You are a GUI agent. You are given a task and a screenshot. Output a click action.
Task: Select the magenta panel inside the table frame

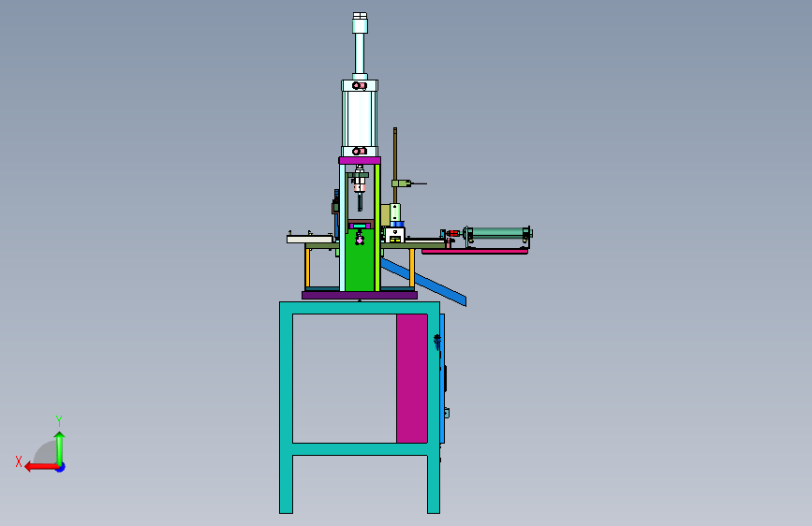pos(412,378)
